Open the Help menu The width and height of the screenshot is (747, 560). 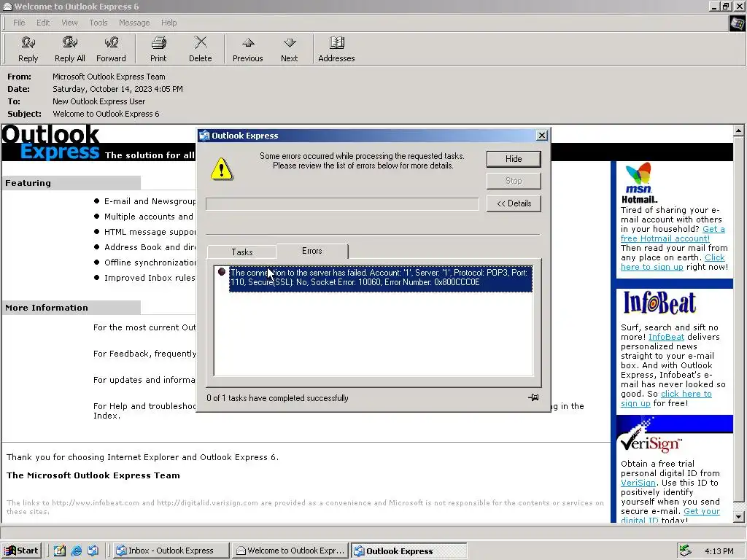pos(169,23)
